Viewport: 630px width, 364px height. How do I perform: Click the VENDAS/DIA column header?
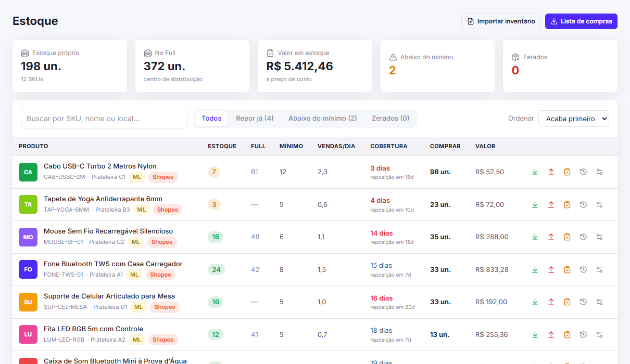(x=336, y=146)
